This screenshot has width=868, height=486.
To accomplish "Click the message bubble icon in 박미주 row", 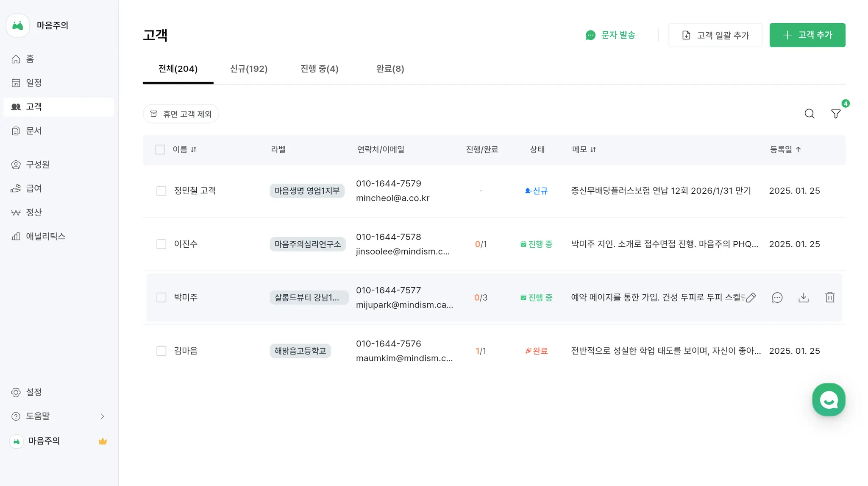I will tap(777, 297).
